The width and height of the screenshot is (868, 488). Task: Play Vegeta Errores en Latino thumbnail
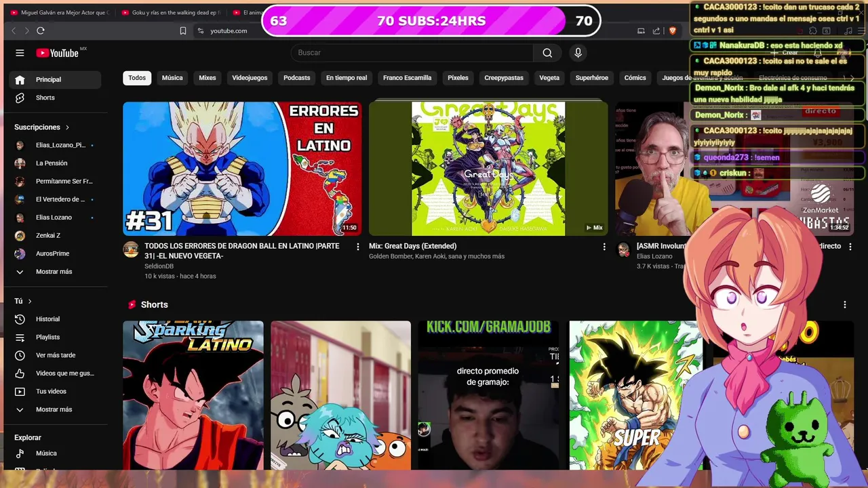[242, 169]
